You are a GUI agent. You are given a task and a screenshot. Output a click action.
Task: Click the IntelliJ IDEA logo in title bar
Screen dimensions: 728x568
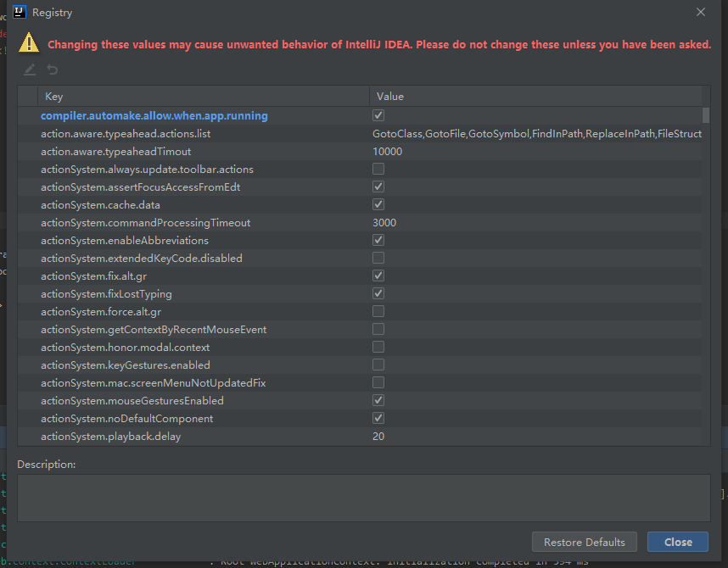20,12
